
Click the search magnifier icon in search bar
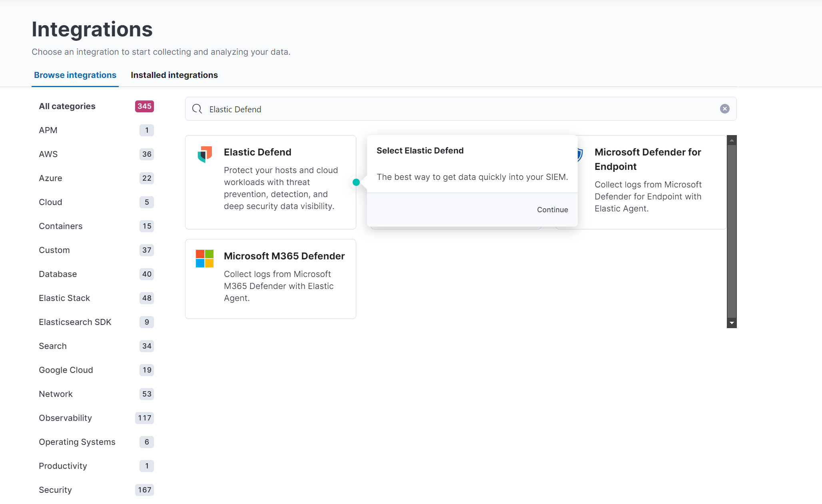pyautogui.click(x=198, y=109)
